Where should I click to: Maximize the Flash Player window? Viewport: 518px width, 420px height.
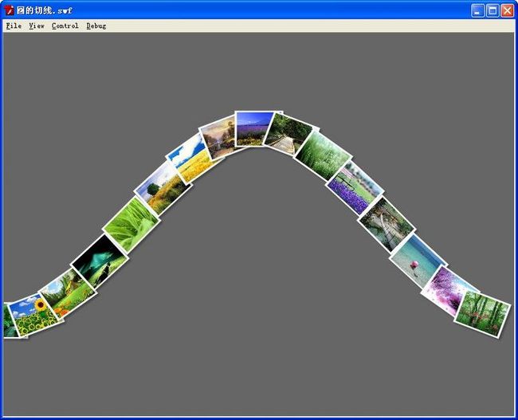click(492, 10)
